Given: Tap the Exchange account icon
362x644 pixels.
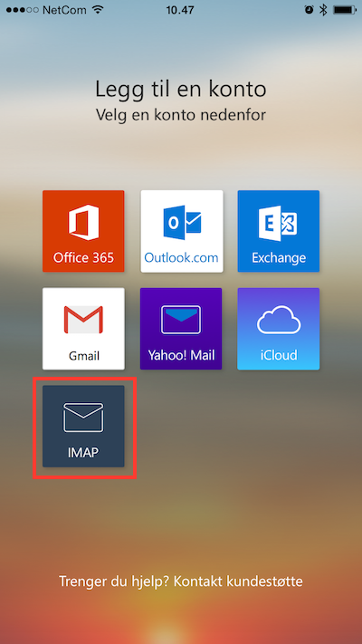Looking at the screenshot, I should (x=278, y=223).
